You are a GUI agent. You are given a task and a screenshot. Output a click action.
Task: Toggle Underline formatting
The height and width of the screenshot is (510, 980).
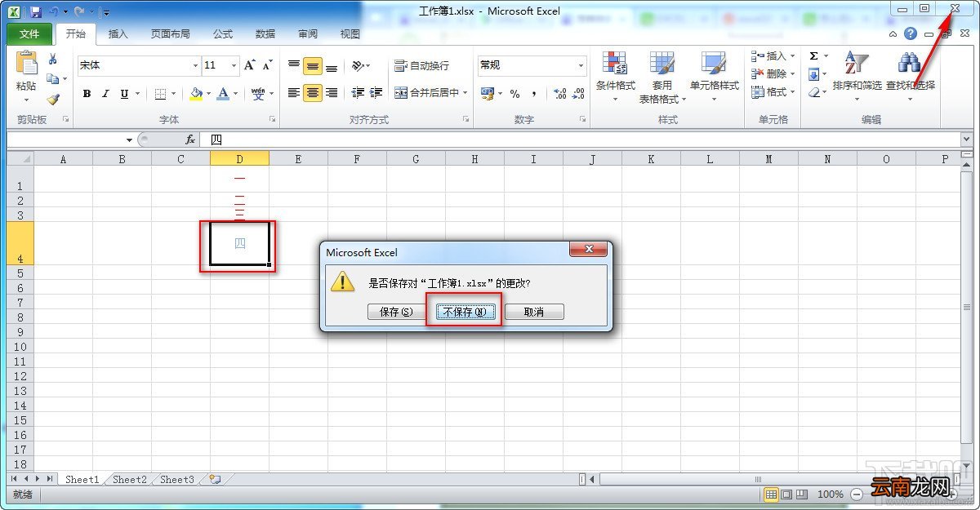(124, 94)
